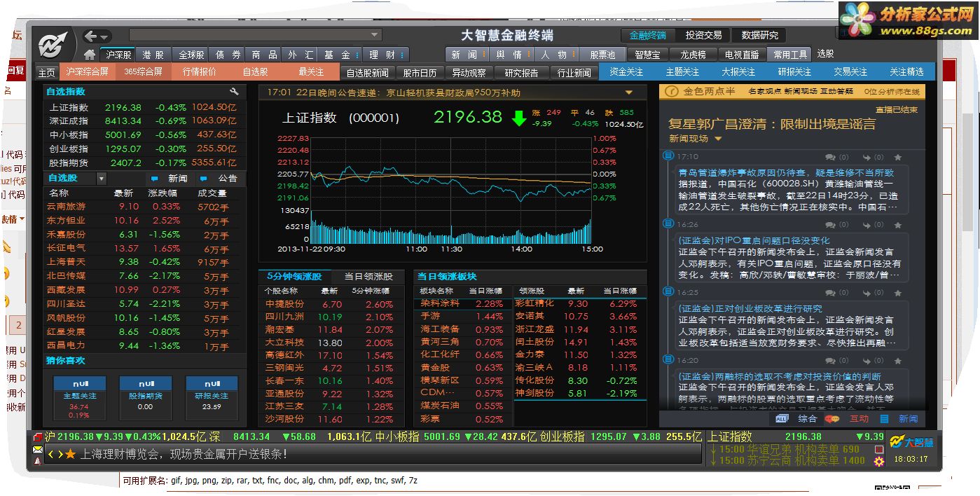Click the small red square stop icon

tap(879, 449)
